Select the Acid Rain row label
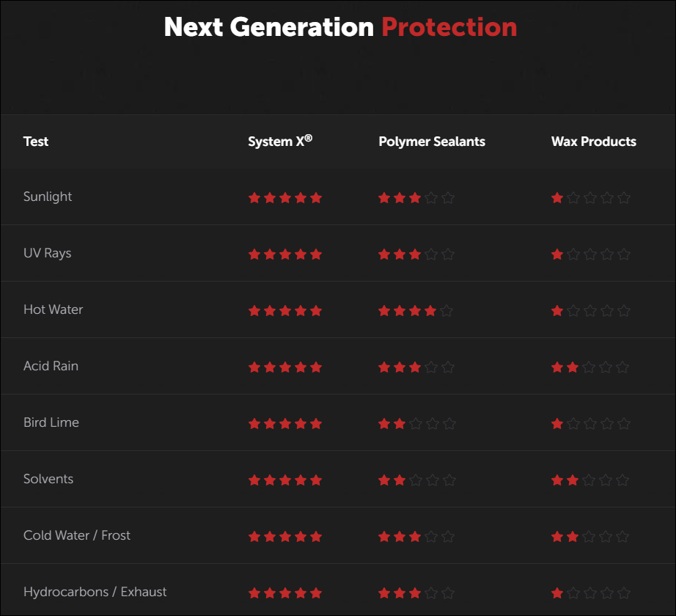676x616 pixels. pos(51,366)
